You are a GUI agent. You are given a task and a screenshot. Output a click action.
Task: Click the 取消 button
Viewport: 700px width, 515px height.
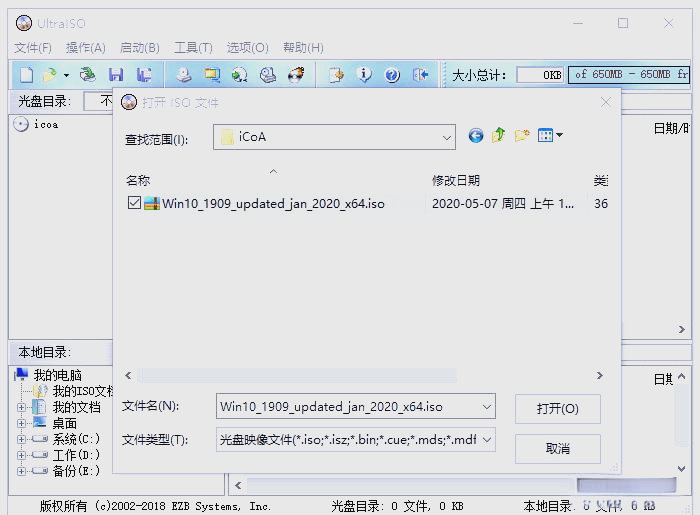(558, 449)
